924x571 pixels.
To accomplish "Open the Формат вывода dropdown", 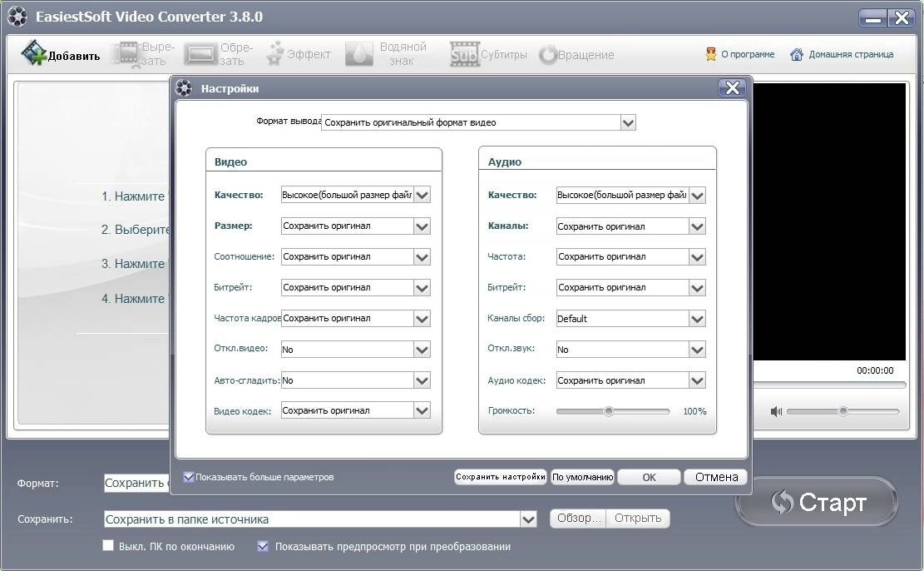I will pyautogui.click(x=628, y=122).
